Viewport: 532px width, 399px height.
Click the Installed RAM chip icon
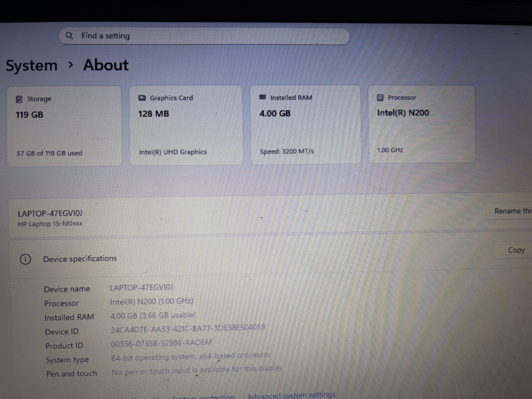tap(263, 97)
